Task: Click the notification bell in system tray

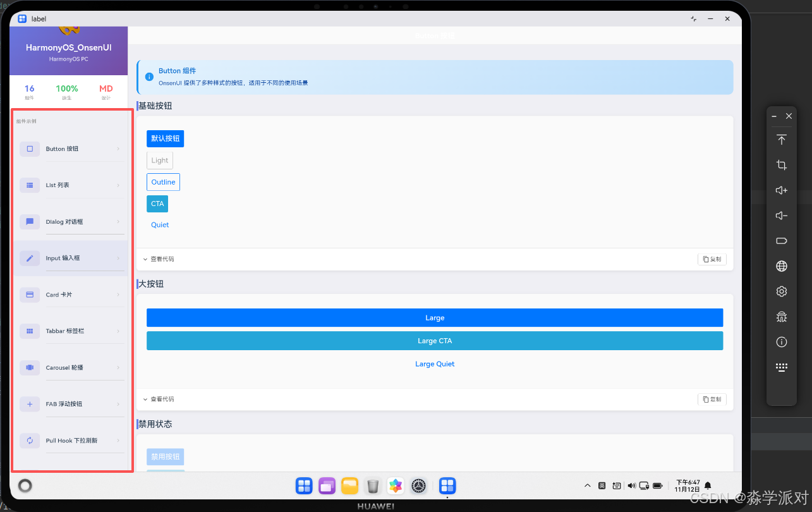Action: tap(708, 485)
